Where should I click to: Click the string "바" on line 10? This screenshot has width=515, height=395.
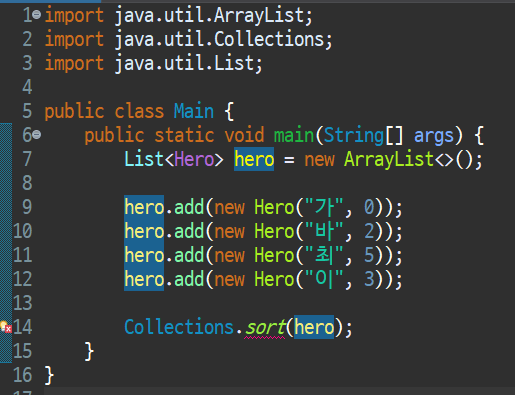[x=324, y=231]
